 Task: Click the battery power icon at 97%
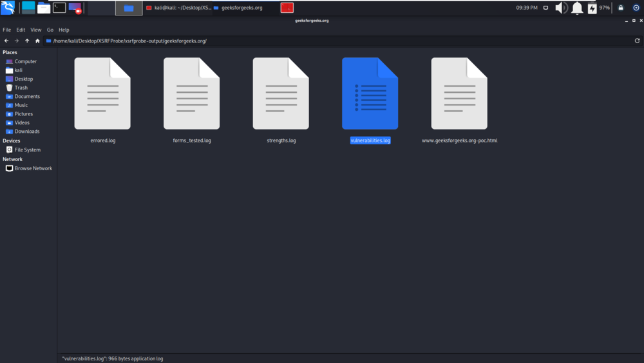592,8
